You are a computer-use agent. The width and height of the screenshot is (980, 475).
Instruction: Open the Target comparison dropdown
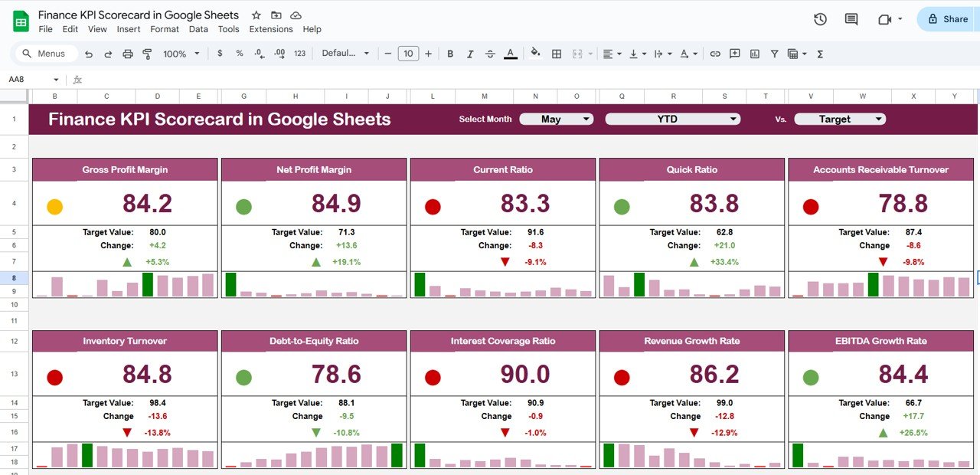click(x=840, y=119)
